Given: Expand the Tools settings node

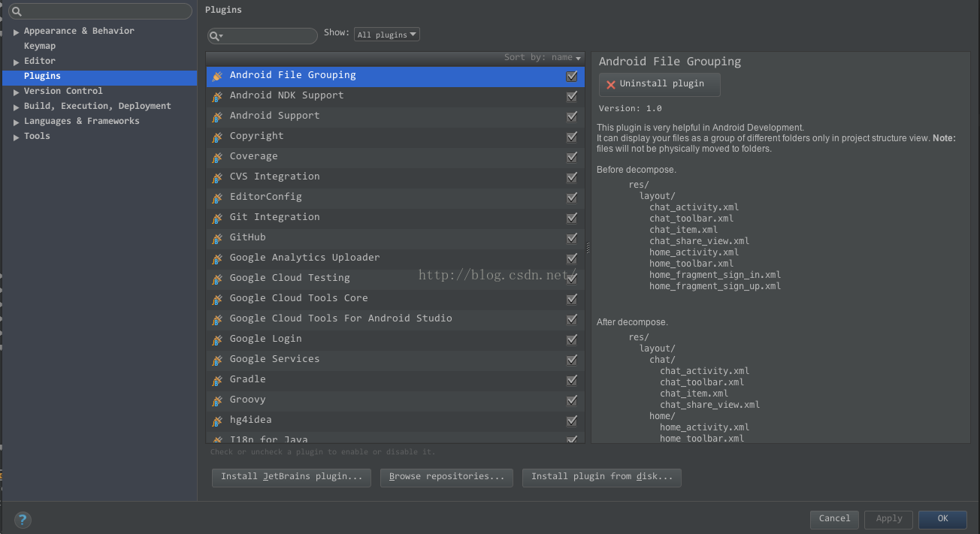Looking at the screenshot, I should pyautogui.click(x=17, y=137).
